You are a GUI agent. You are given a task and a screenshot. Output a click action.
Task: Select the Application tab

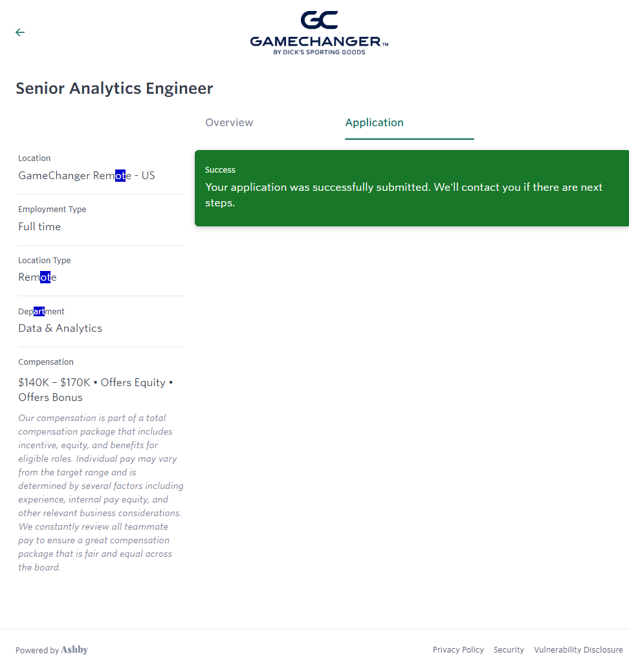(374, 123)
